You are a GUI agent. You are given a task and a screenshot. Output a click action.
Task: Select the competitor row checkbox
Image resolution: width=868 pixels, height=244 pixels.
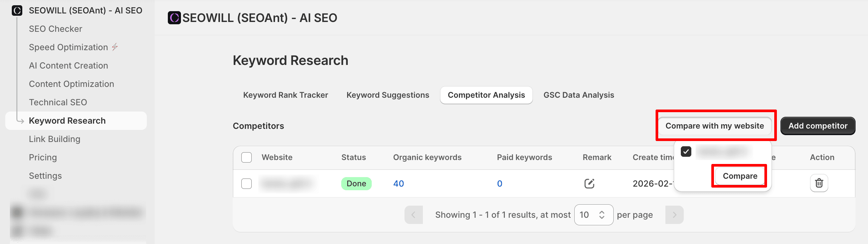246,183
